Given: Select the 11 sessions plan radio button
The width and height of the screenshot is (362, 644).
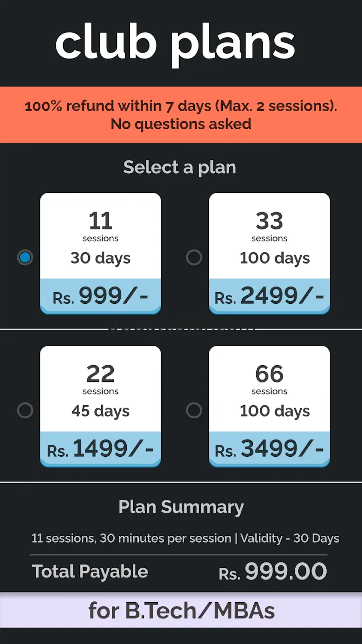Looking at the screenshot, I should tap(25, 257).
